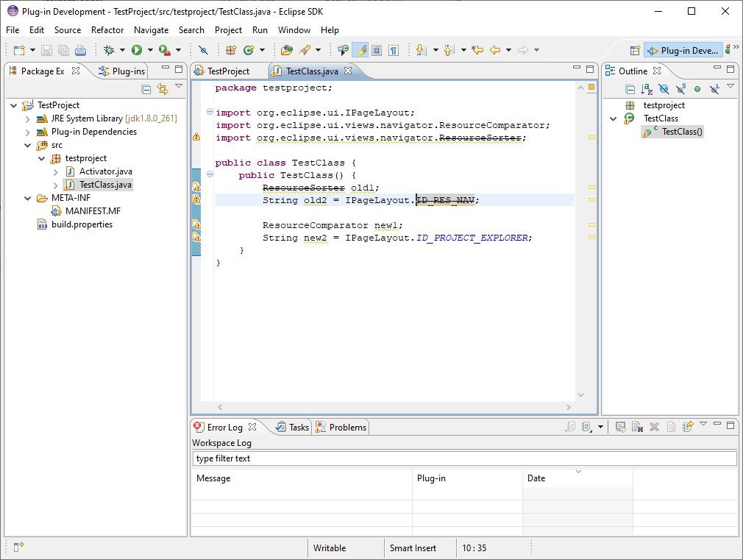Toggle Skip All Breakpoints in the toolbar
The width and height of the screenshot is (743, 560).
(202, 49)
